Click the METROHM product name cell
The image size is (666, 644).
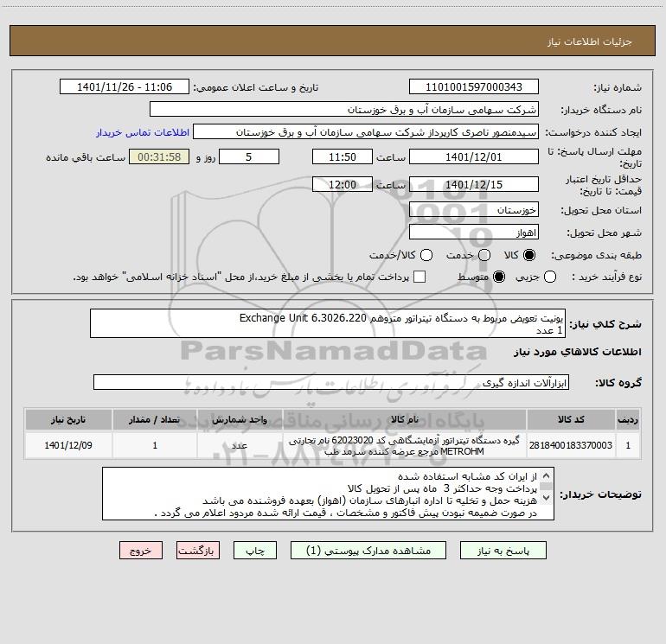click(x=405, y=446)
